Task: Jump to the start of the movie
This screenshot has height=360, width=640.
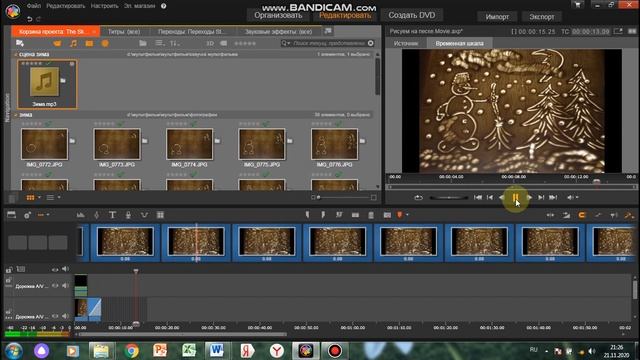Action: coord(478,198)
